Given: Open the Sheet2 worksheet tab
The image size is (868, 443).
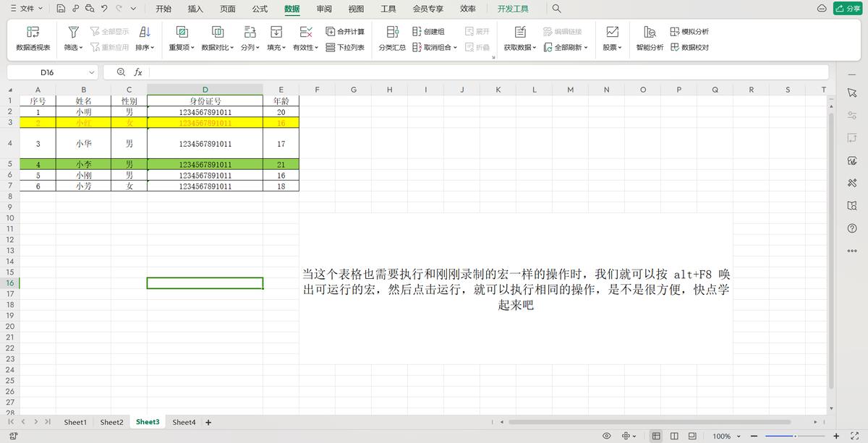Looking at the screenshot, I should point(111,421).
